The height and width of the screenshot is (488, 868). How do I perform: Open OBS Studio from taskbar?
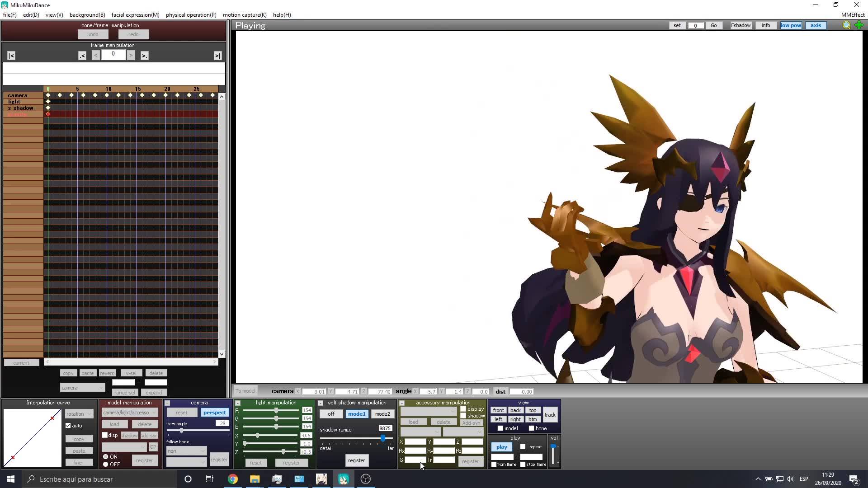click(x=366, y=479)
